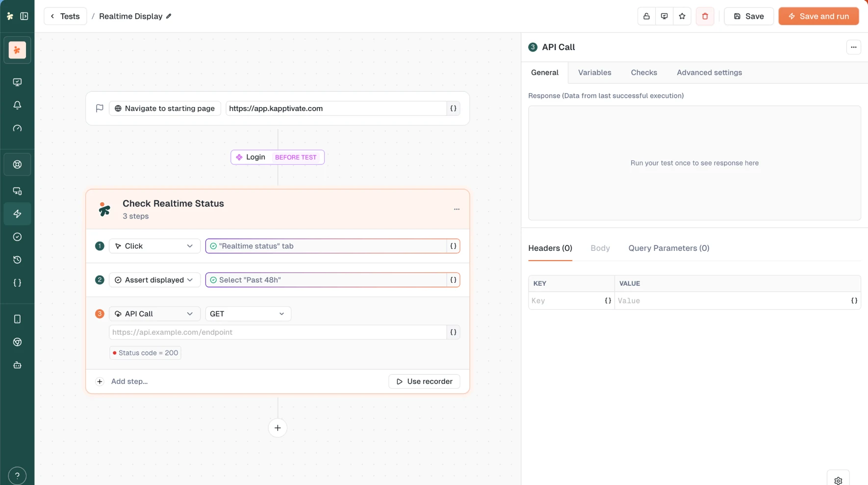Screen dimensions: 868x485
Task: Open the circled checkmark icon in sidebar
Action: pos(17,237)
